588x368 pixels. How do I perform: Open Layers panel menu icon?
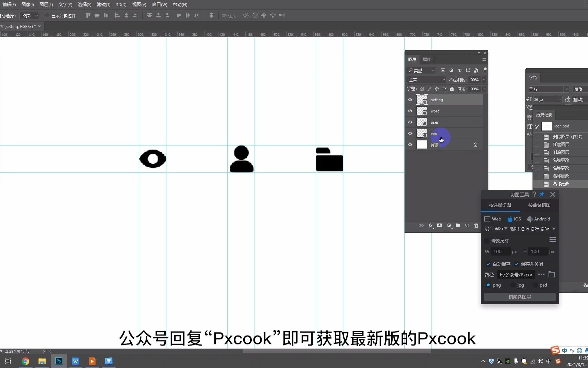click(x=484, y=60)
